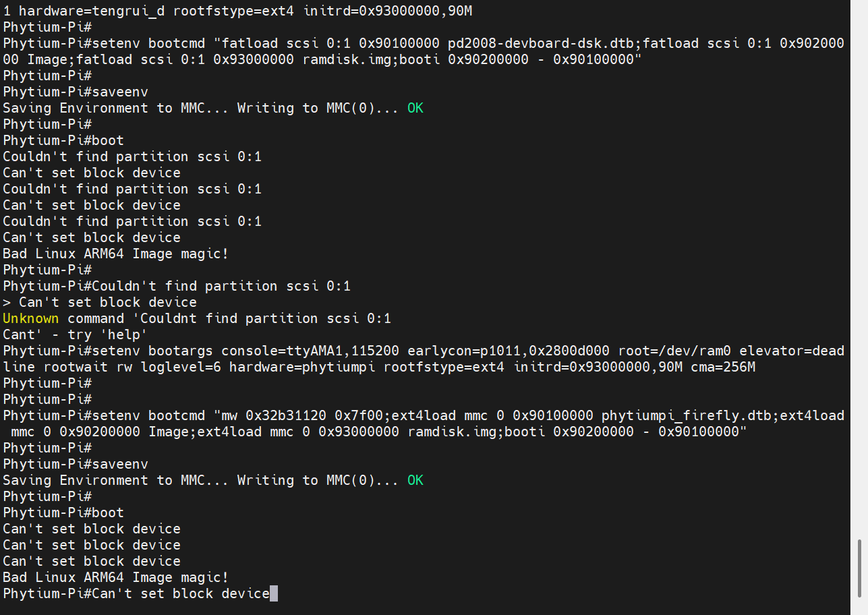Click the 'hardware=tengrui_d' text on top line
This screenshot has height=615, width=868.
point(92,11)
